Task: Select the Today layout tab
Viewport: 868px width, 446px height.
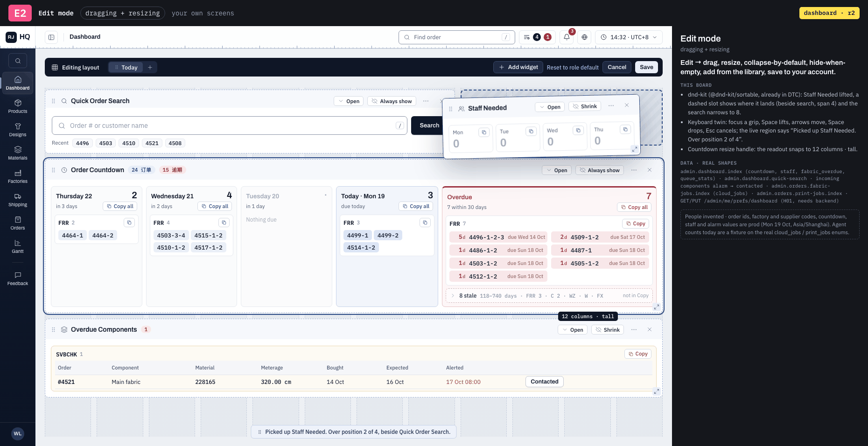Action: 126,68
